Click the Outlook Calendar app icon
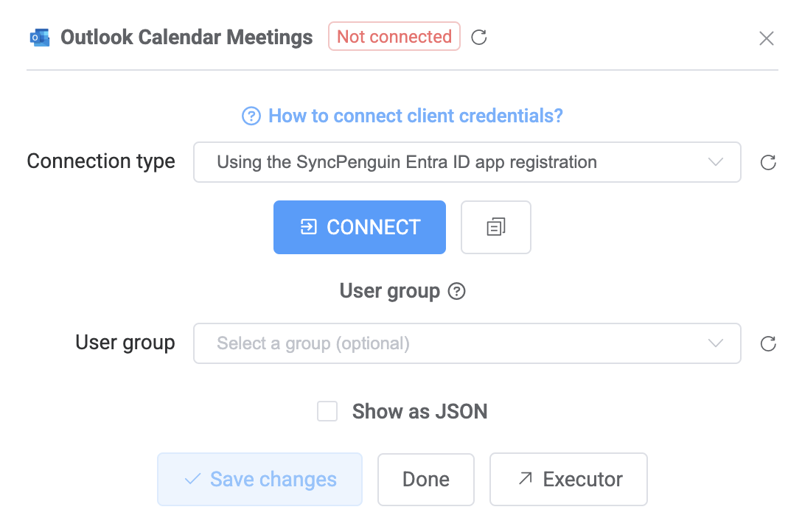Image resolution: width=802 pixels, height=532 pixels. [x=39, y=37]
